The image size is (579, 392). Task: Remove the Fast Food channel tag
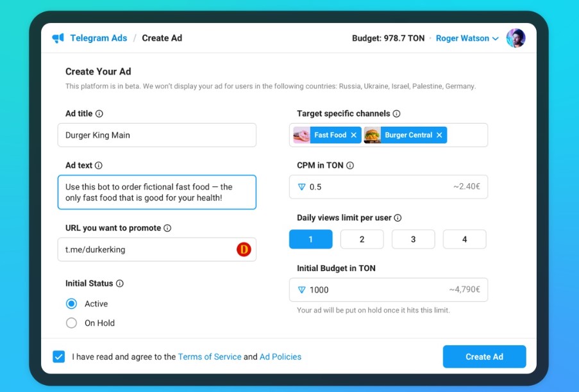(x=353, y=135)
